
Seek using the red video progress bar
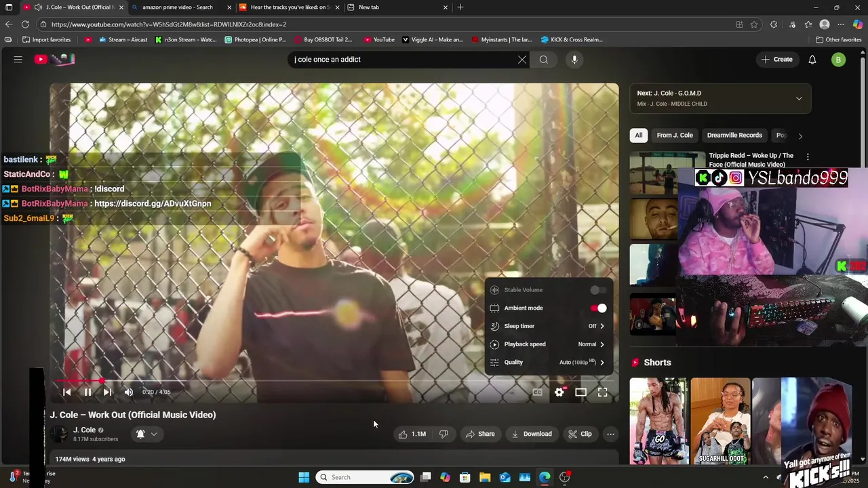click(x=334, y=381)
